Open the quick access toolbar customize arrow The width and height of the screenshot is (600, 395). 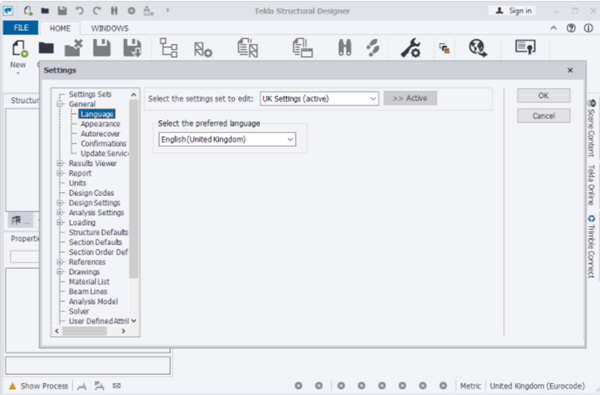click(167, 11)
